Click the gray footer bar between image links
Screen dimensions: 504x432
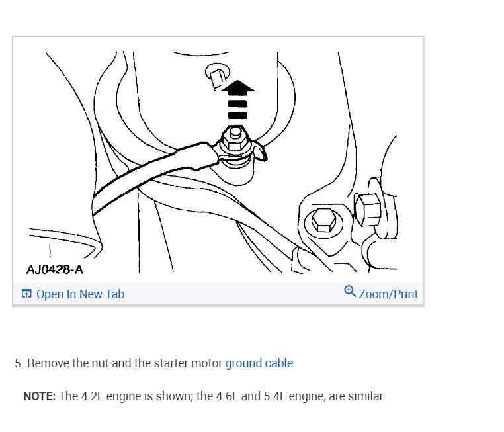click(x=234, y=294)
